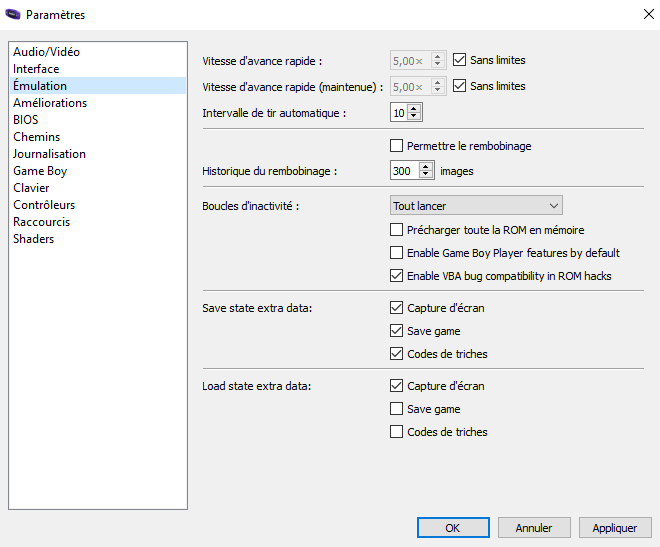Click the mGBA icon in title bar
This screenshot has height=547, width=660.
tap(13, 14)
